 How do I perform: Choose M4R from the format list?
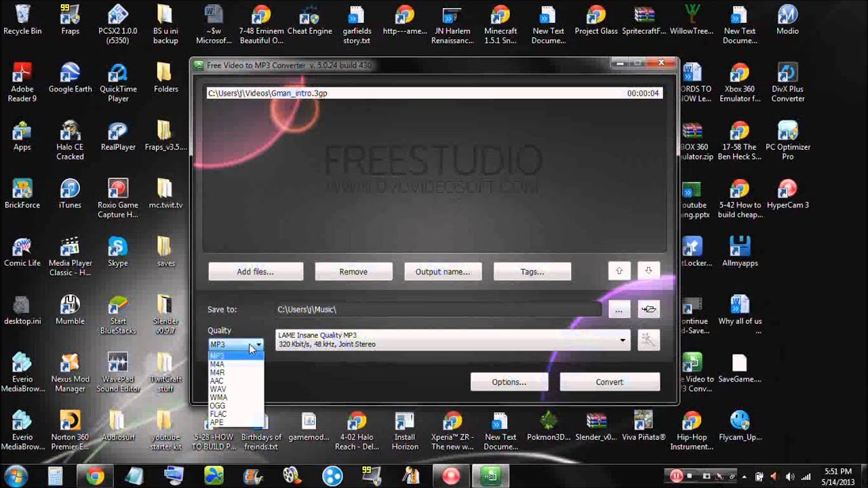[236, 372]
